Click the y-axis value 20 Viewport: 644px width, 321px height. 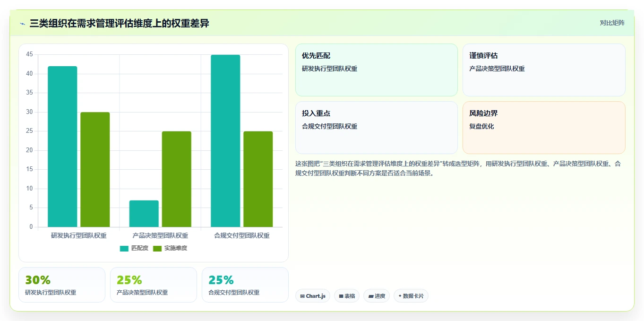(29, 150)
